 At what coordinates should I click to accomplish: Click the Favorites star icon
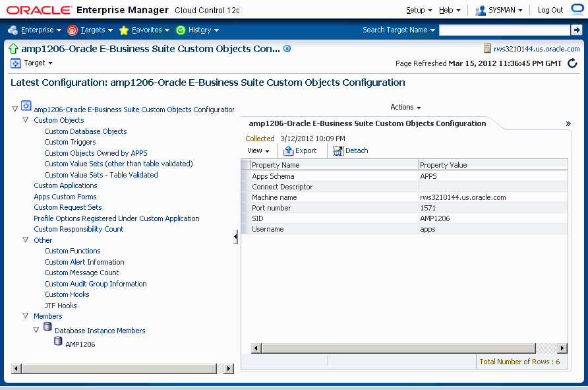(124, 30)
